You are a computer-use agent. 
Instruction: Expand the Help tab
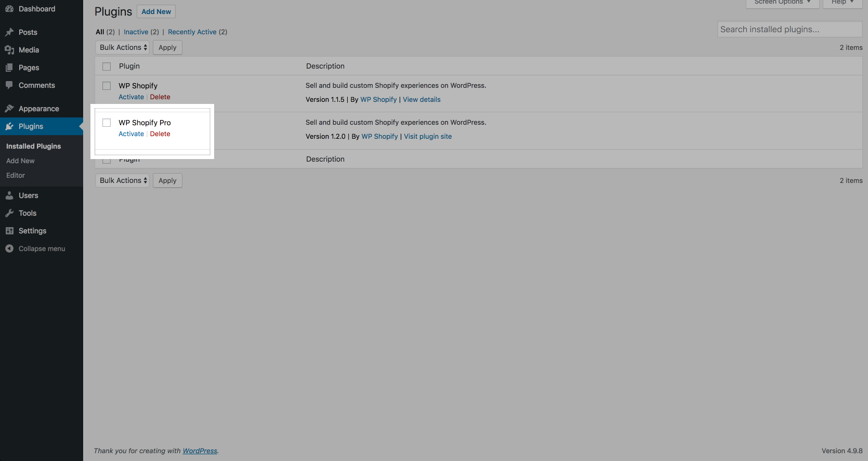[843, 3]
